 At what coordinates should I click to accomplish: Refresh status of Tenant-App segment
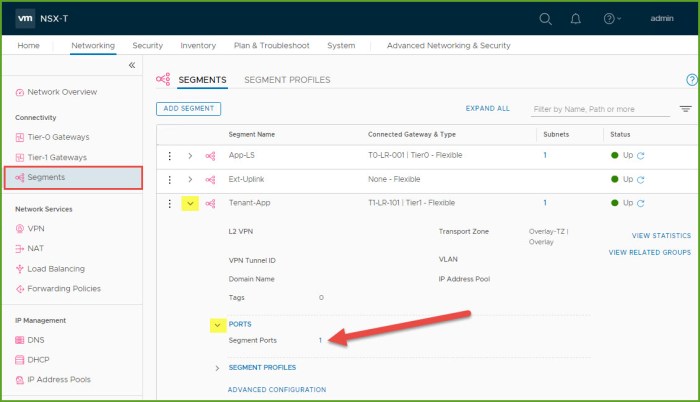[x=641, y=203]
